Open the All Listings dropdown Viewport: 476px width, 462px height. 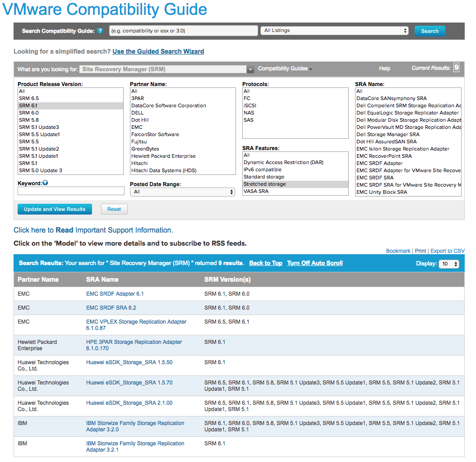tap(334, 31)
